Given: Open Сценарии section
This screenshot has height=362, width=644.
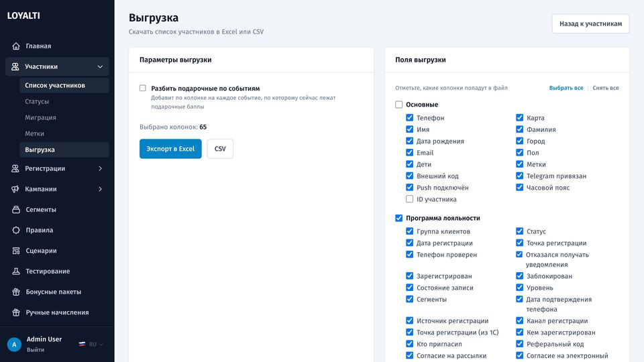Looking at the screenshot, I should (57, 250).
